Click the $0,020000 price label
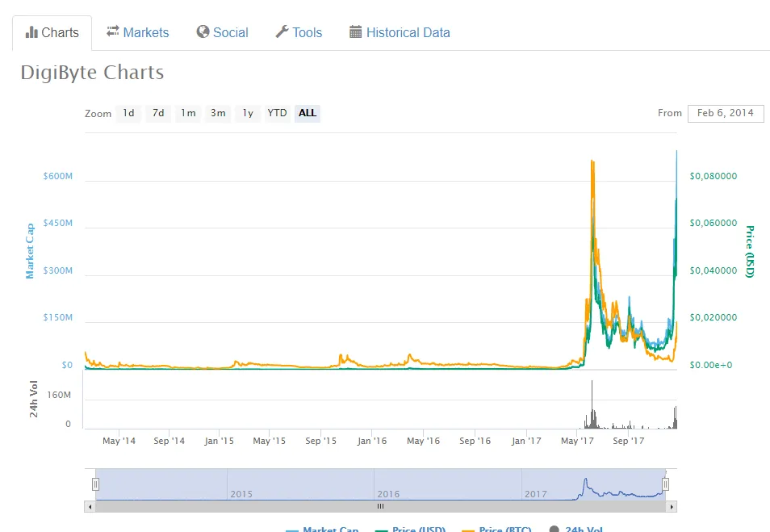 click(713, 317)
